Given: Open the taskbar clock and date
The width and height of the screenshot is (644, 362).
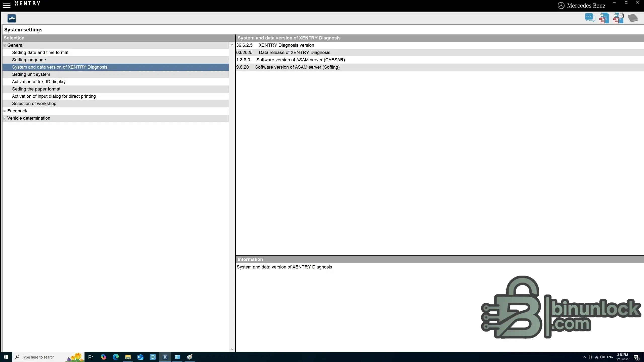Looking at the screenshot, I should click(623, 357).
